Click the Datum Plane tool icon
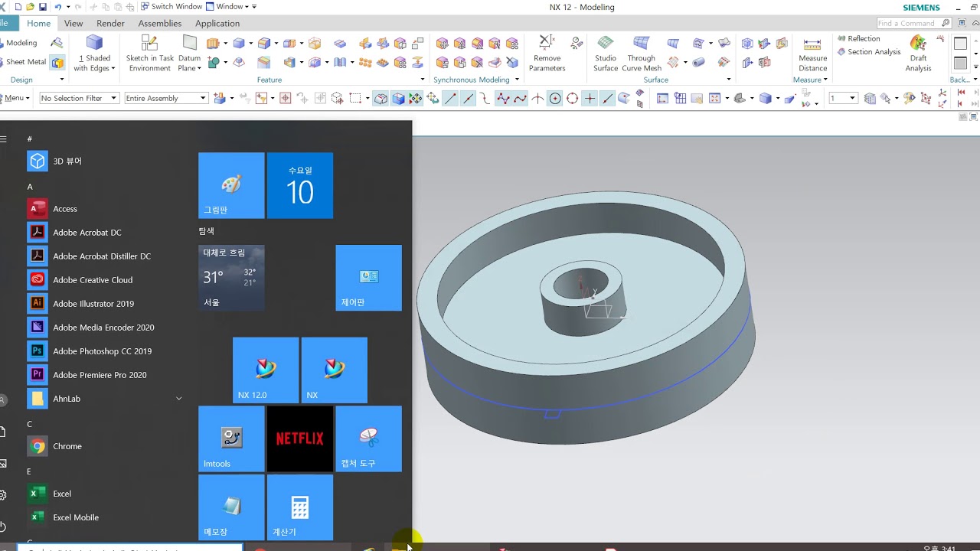Viewport: 980px width, 551px height. [190, 44]
